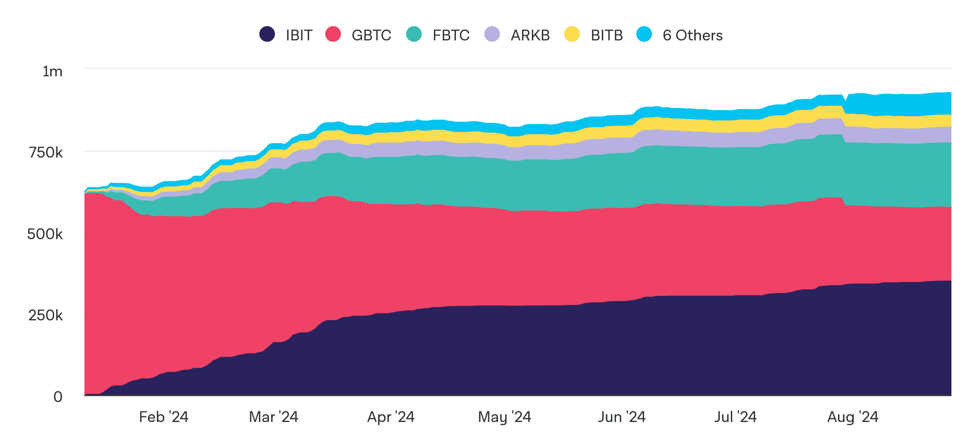Toggle the 6 Others series label

point(693,36)
